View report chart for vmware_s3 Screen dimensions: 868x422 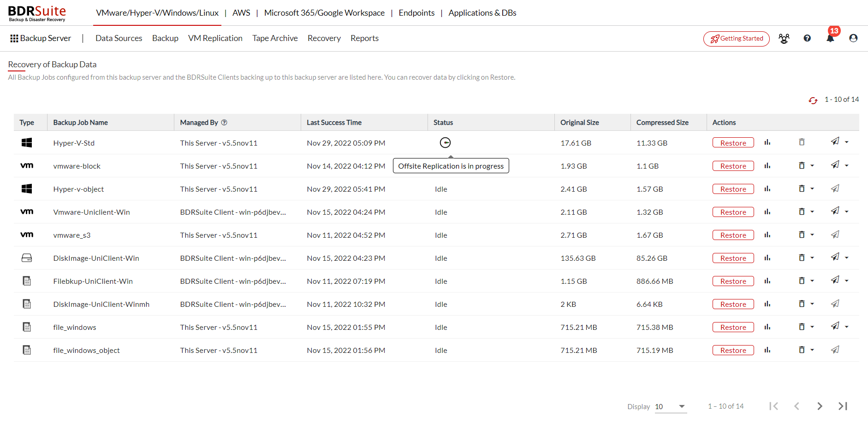pos(767,234)
